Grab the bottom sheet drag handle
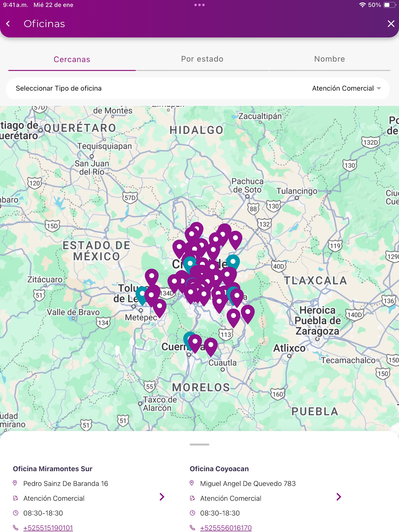The image size is (399, 532). click(x=199, y=444)
